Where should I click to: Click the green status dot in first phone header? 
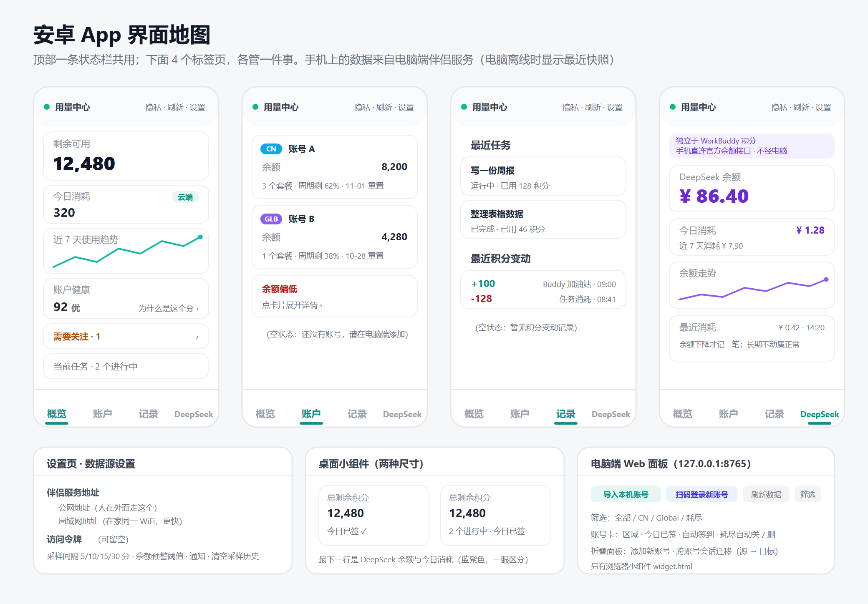click(47, 107)
